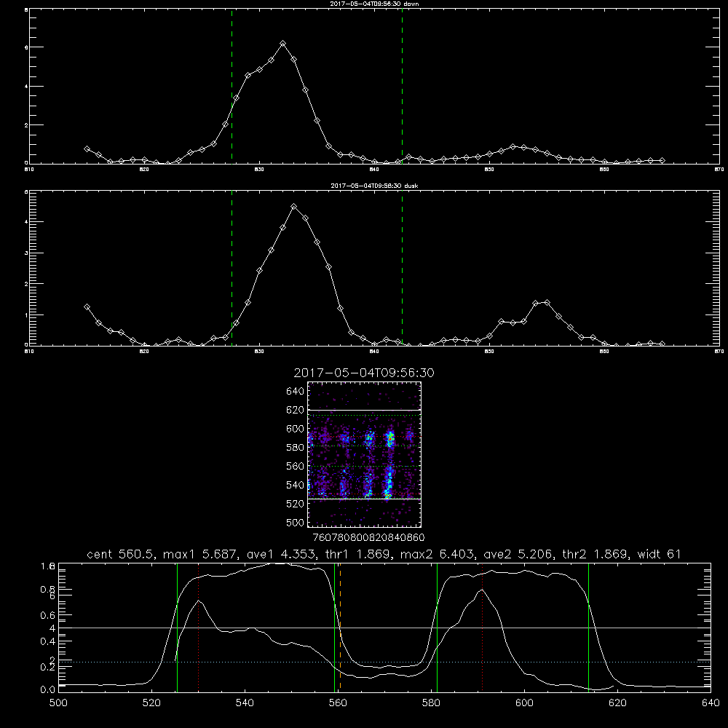This screenshot has height=728, width=728.
Task: Click the 'widt 61' value in stats line
Action: 660,554
